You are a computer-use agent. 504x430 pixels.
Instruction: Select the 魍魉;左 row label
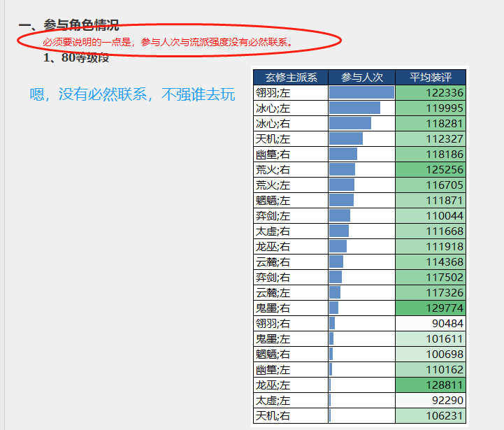coord(273,201)
